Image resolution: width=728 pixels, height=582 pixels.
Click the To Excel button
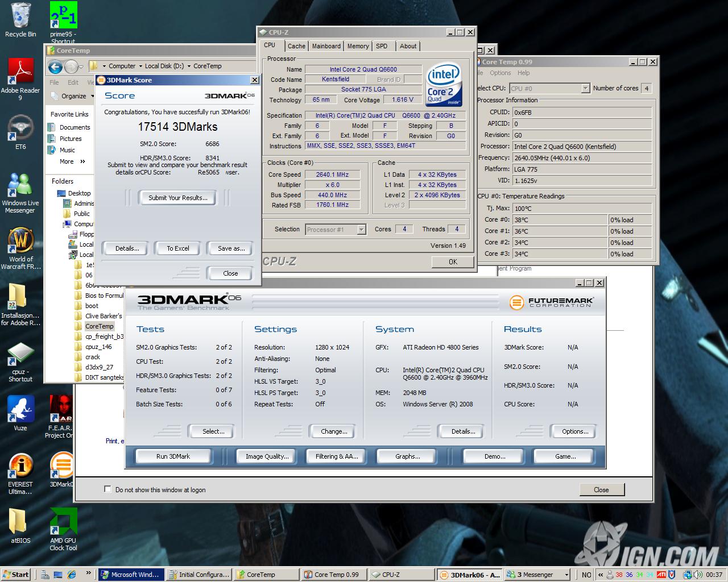coord(178,248)
